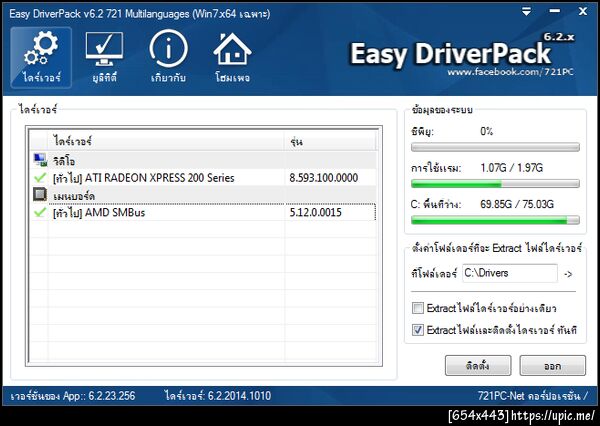This screenshot has height=426, width=600.
Task: Toggle the green check for AMD SMBus
Action: [40, 212]
